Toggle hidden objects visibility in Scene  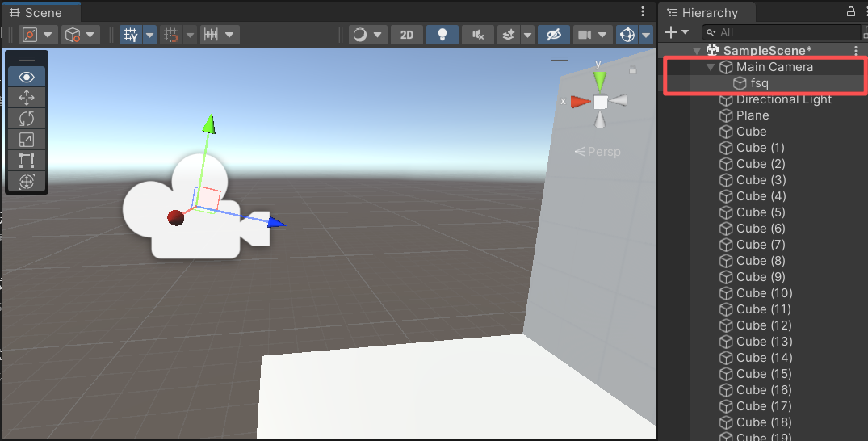pyautogui.click(x=552, y=35)
